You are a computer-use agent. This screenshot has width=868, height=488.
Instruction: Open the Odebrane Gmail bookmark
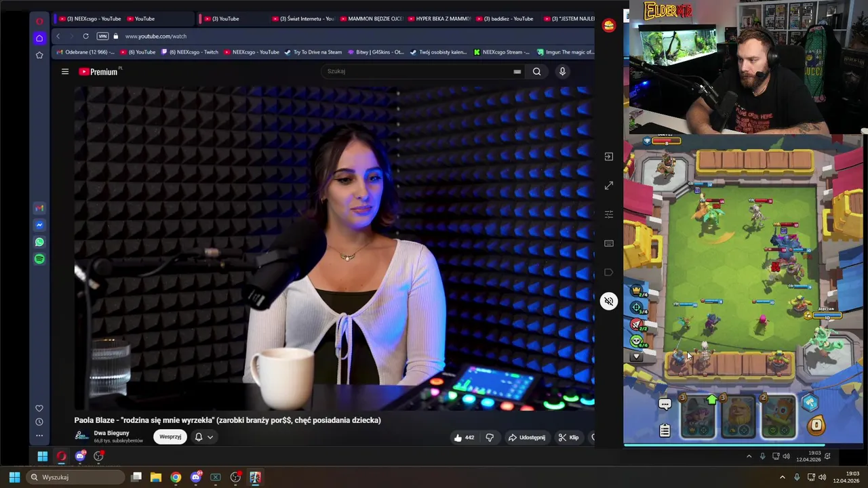click(x=85, y=52)
